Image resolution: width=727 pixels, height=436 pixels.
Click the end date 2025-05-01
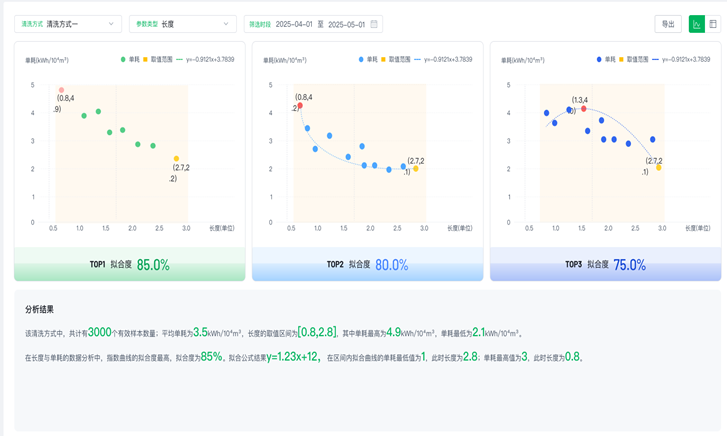[346, 24]
